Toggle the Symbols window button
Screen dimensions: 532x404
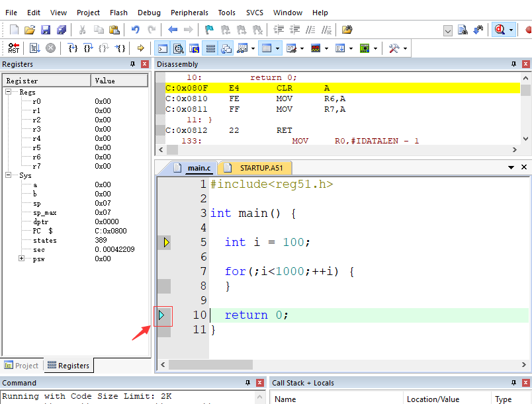point(194,48)
